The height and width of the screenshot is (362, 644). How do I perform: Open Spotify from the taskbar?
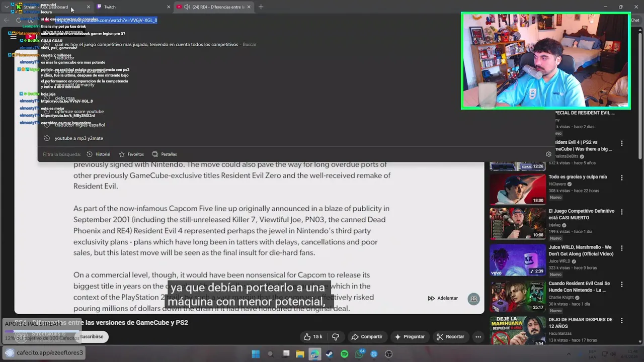pyautogui.click(x=344, y=354)
